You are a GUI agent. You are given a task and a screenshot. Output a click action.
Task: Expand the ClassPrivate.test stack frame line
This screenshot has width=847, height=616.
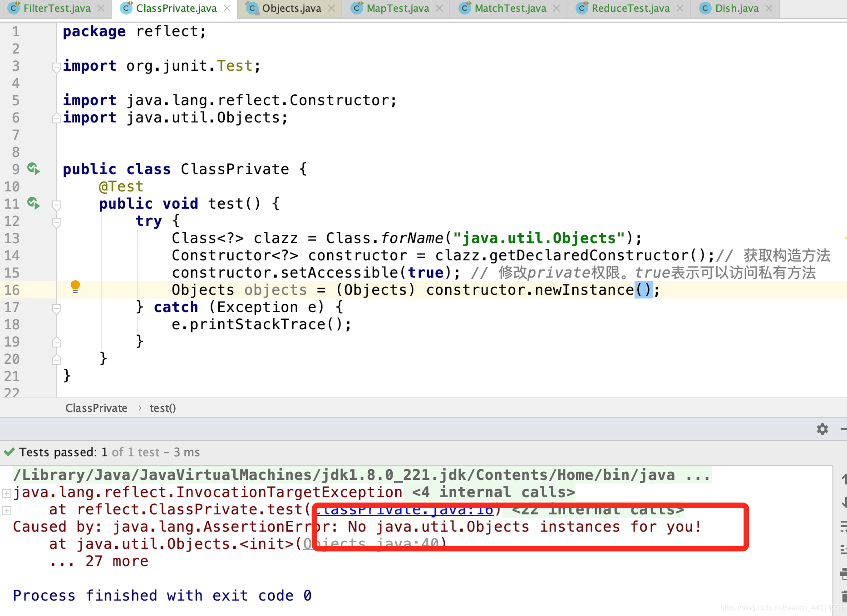(x=7, y=510)
